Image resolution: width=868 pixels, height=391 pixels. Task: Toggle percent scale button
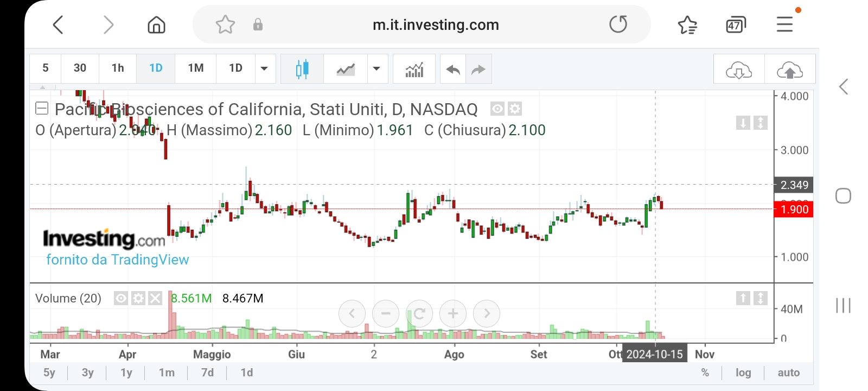coord(705,373)
